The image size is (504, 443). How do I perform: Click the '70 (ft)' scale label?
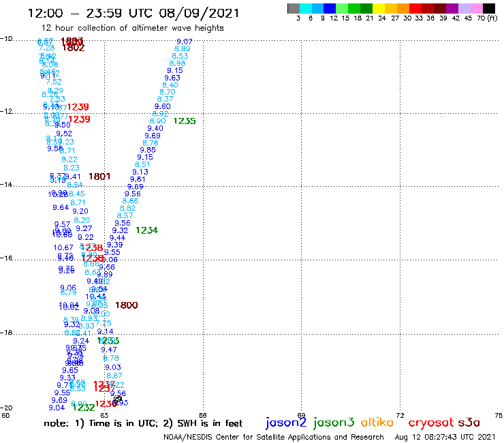pyautogui.click(x=487, y=18)
